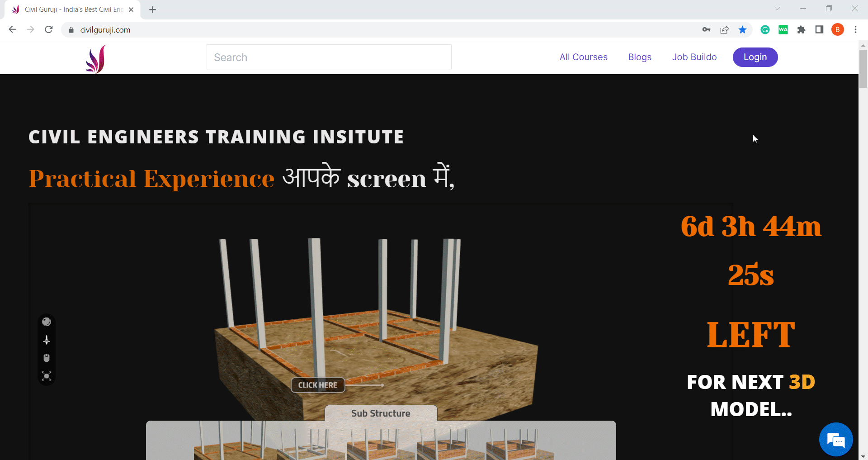Click the 'FOR NEXT 3D' text
868x460 pixels.
(x=751, y=382)
